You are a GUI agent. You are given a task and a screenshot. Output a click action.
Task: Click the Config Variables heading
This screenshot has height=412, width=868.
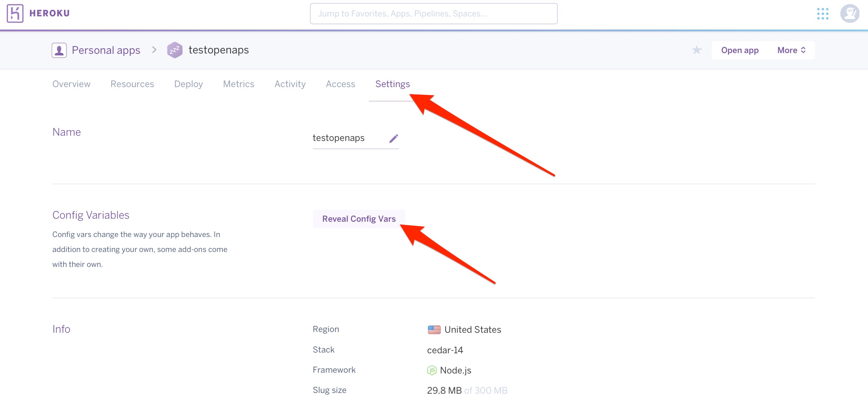pos(91,215)
